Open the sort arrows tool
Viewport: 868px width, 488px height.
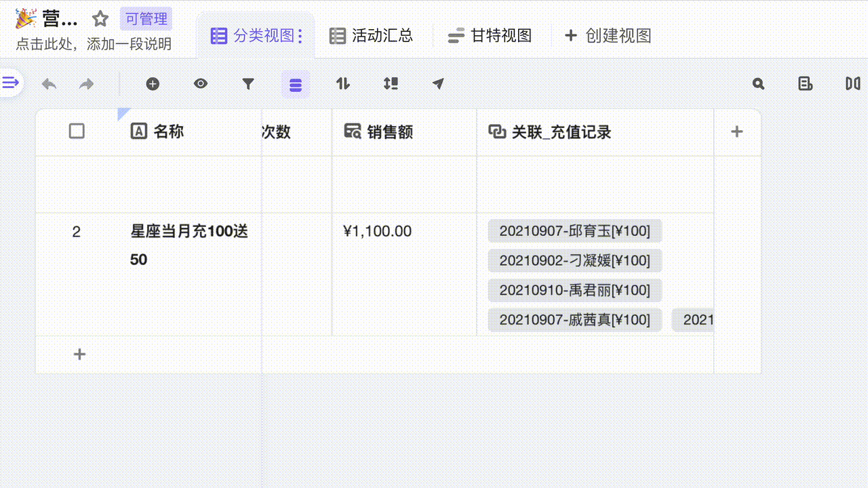[343, 84]
